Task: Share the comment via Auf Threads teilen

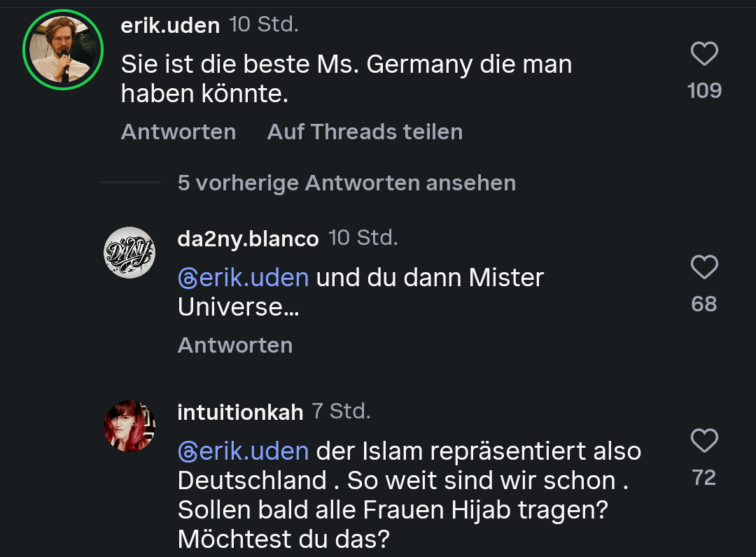Action: click(x=365, y=132)
